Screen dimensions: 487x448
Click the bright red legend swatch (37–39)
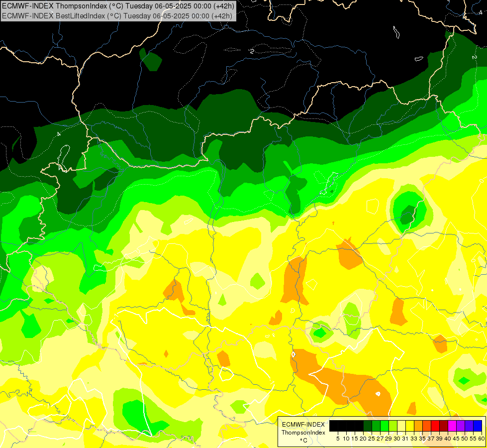(435, 426)
